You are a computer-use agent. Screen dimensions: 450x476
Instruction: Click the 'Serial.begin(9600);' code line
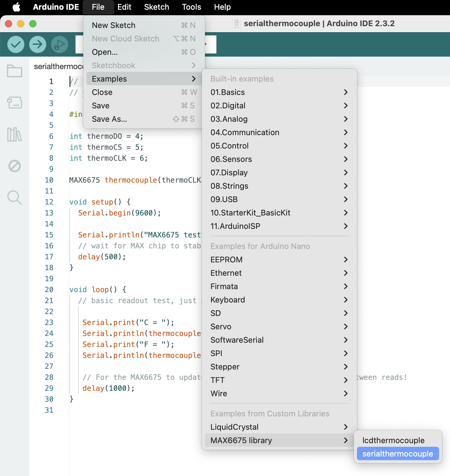(119, 213)
